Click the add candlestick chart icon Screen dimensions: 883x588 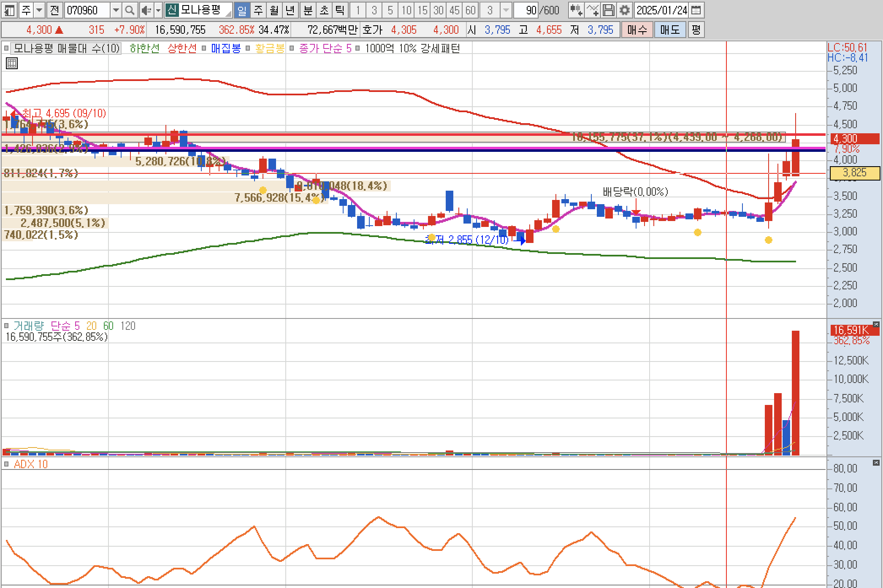[x=576, y=10]
